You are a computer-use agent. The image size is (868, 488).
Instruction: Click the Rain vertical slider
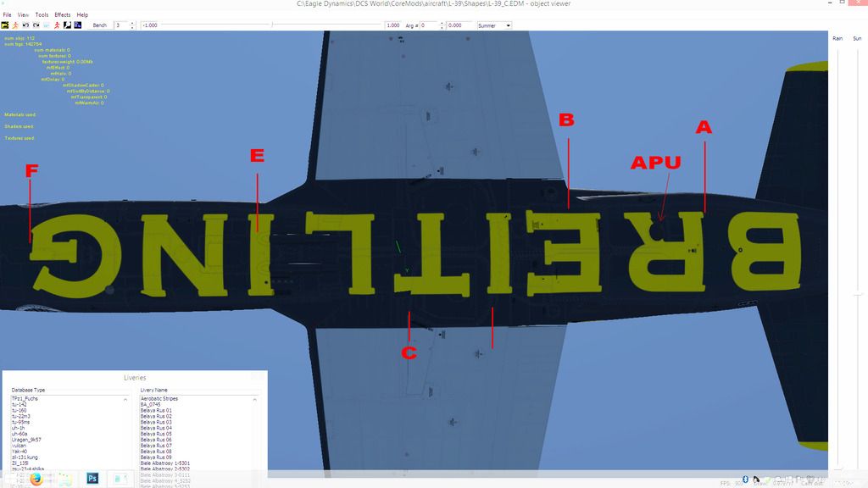837,254
